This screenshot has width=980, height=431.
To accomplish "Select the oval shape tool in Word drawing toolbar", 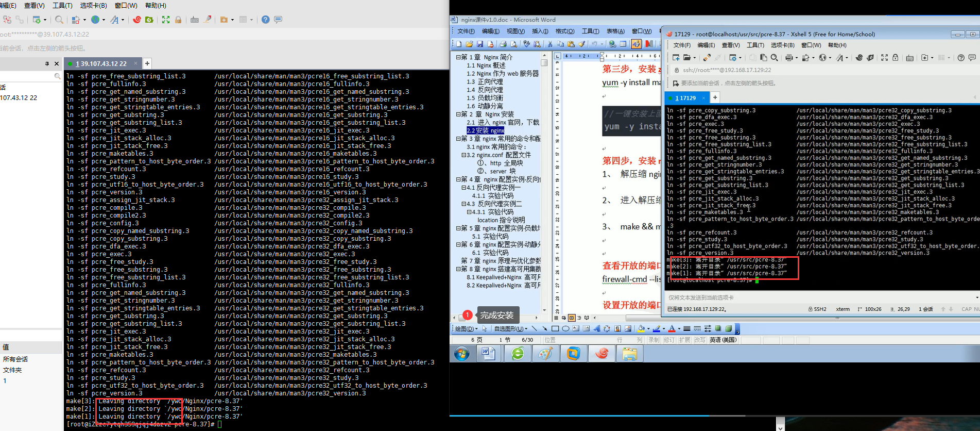I will click(565, 328).
